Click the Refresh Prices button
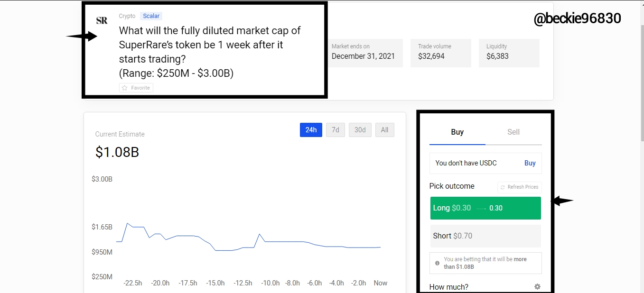Viewport: 644px width, 293px height. 520,187
